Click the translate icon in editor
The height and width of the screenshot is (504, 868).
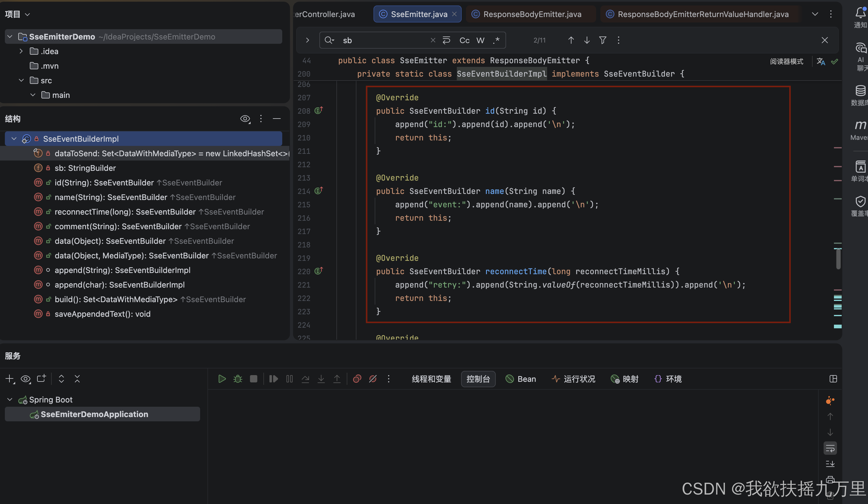[821, 61]
